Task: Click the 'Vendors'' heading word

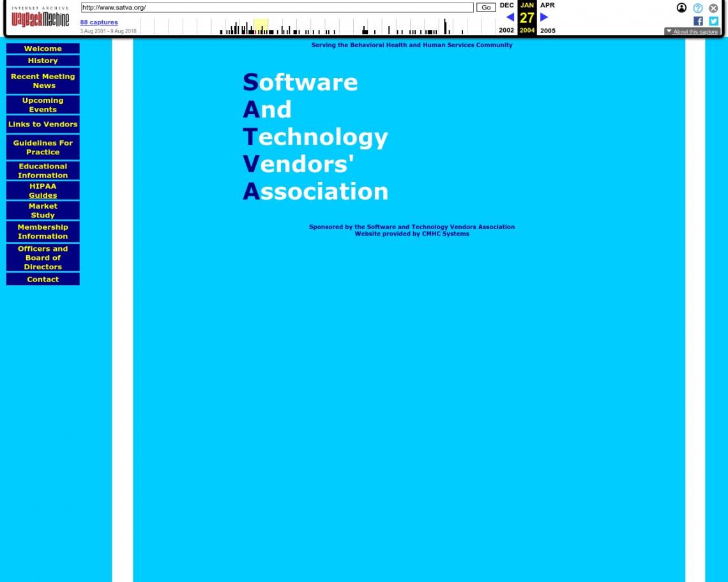Action: click(298, 164)
